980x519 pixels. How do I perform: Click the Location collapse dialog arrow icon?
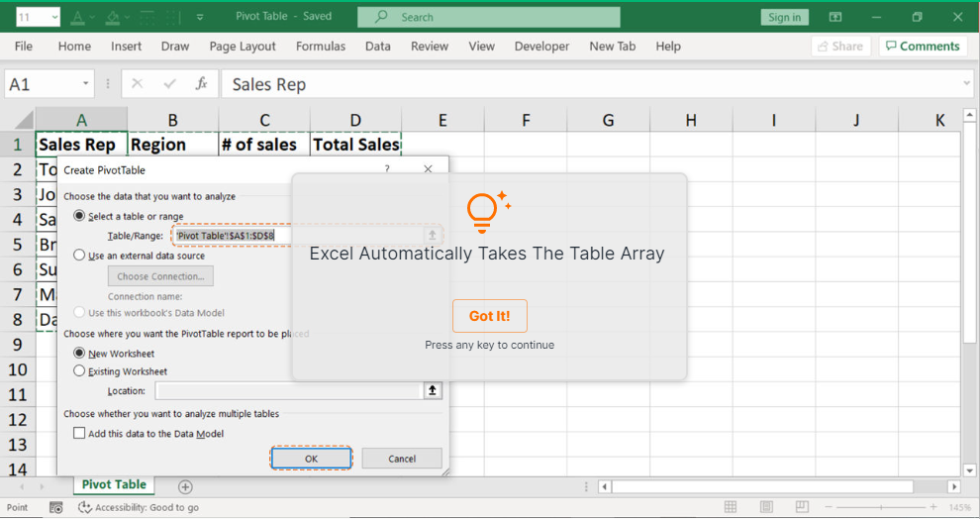(432, 391)
